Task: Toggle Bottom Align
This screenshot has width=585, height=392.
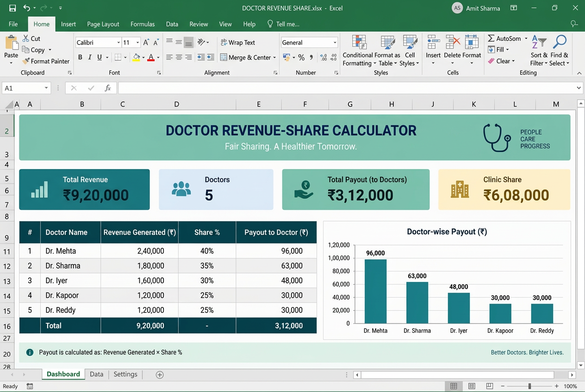Action: pos(188,43)
